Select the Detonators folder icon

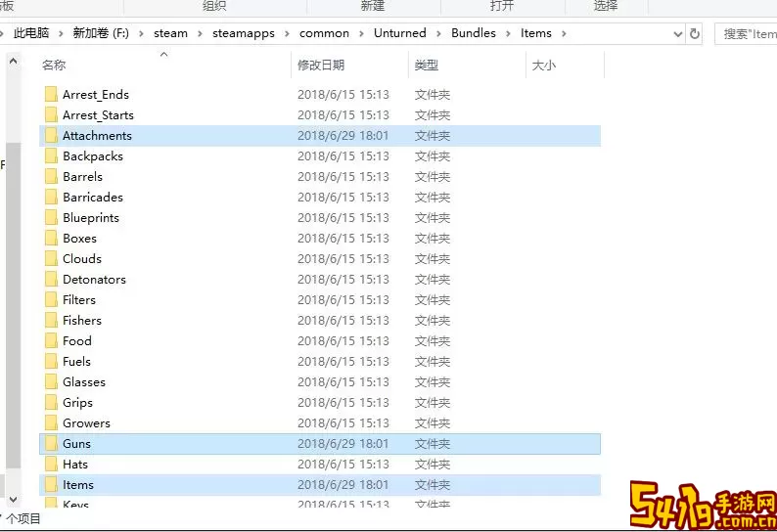[x=51, y=280]
